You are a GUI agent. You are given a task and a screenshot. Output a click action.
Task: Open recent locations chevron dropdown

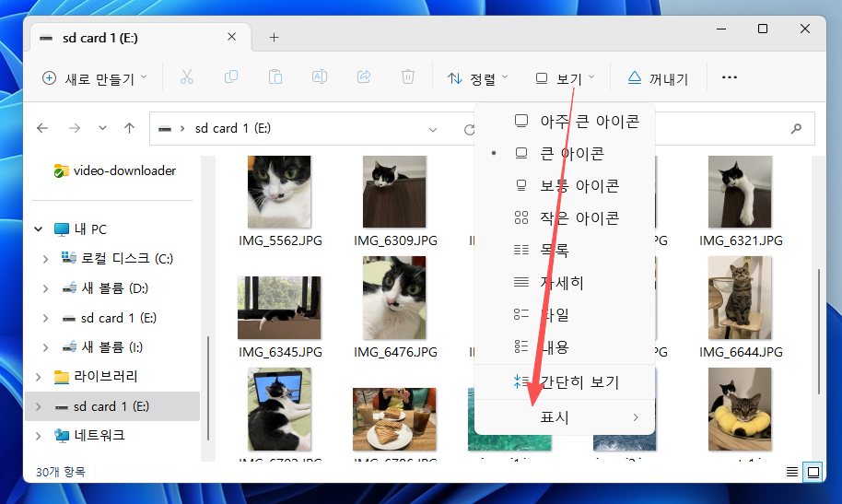pyautogui.click(x=102, y=128)
